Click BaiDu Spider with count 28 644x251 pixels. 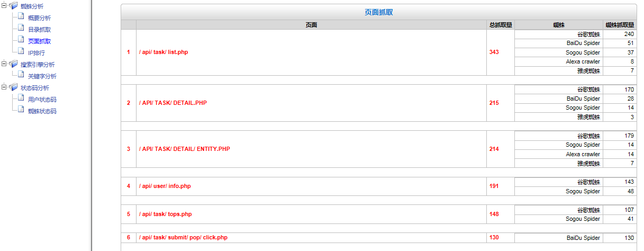[x=583, y=98]
